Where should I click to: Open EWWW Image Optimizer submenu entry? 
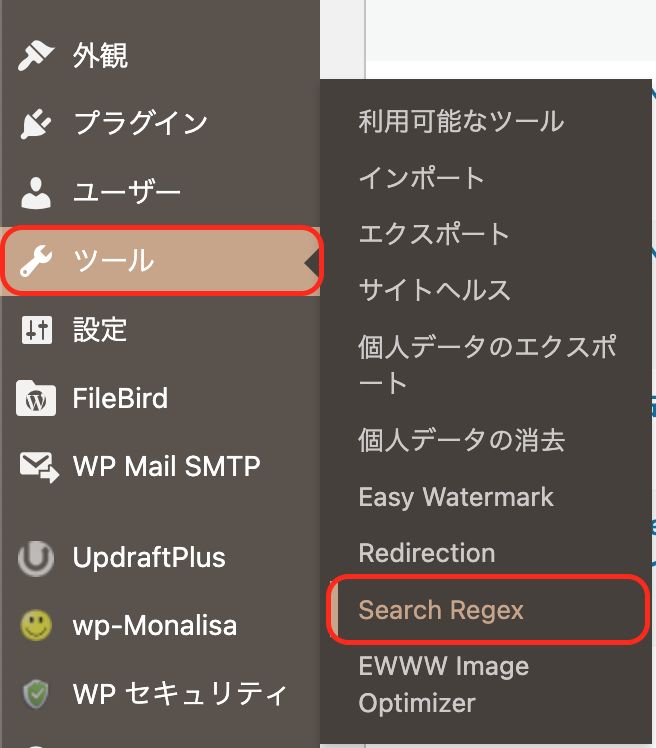(444, 684)
